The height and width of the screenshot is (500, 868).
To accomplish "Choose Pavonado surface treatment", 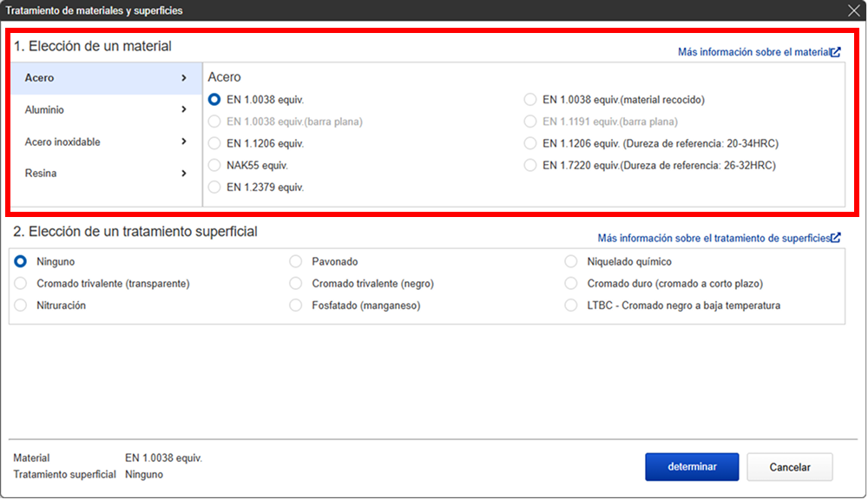I will (296, 261).
